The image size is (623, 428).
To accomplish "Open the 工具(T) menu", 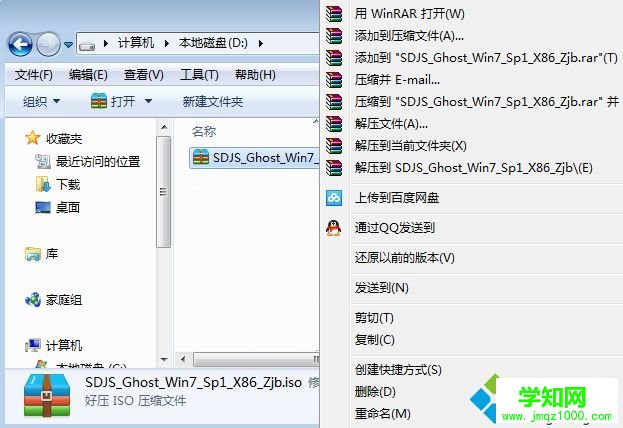I will (x=199, y=75).
